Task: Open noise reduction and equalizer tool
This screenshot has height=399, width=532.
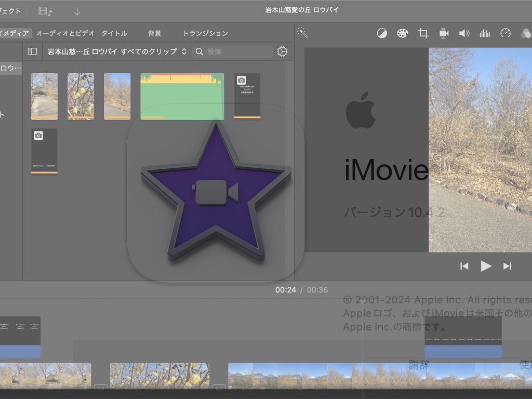Action: click(485, 33)
